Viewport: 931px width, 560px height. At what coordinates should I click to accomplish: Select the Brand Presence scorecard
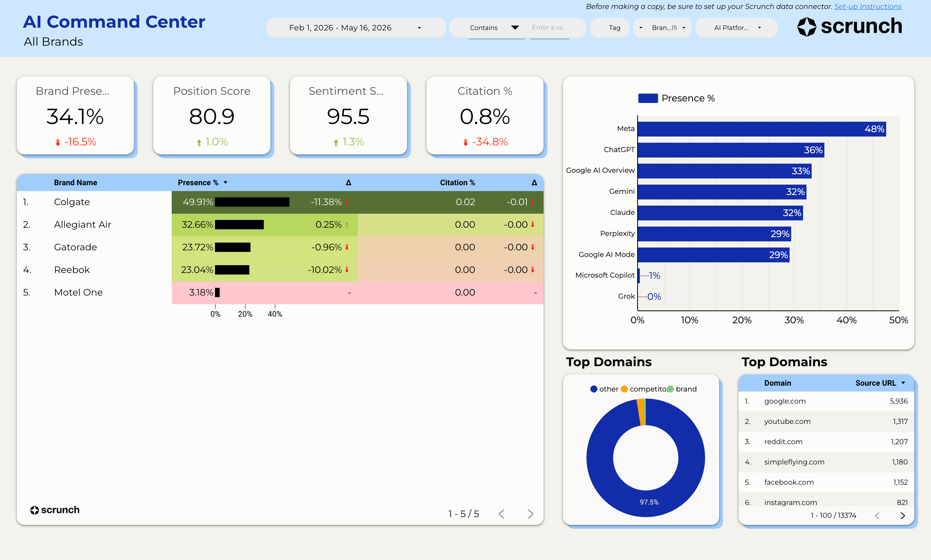coord(75,115)
